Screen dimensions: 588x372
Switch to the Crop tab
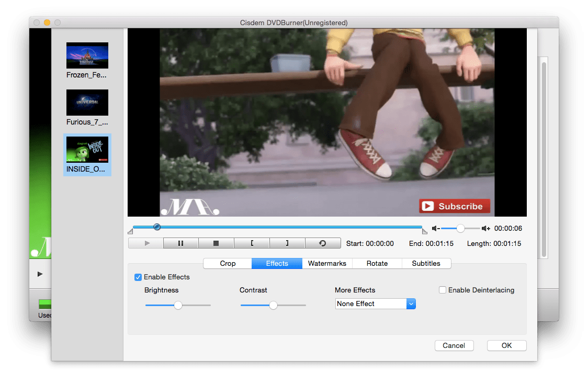coord(228,263)
